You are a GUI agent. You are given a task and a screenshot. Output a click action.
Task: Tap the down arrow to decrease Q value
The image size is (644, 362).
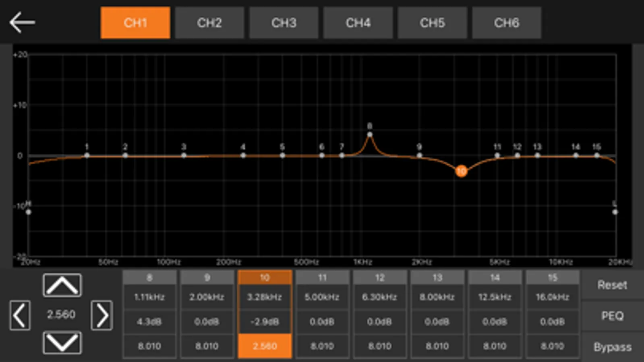click(62, 343)
